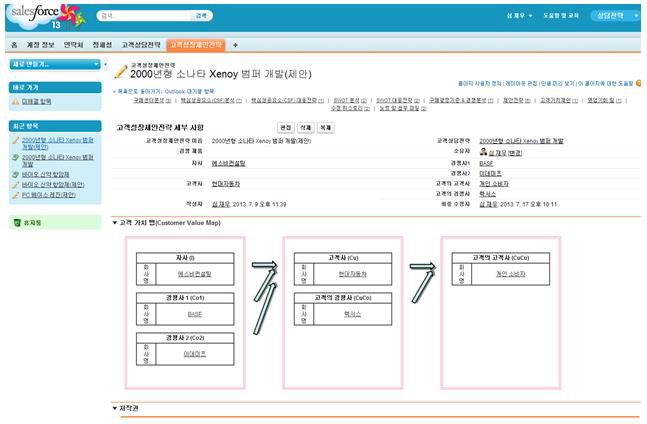Click the delete button in detail section
Screen dimensions: 647x424
pos(306,128)
